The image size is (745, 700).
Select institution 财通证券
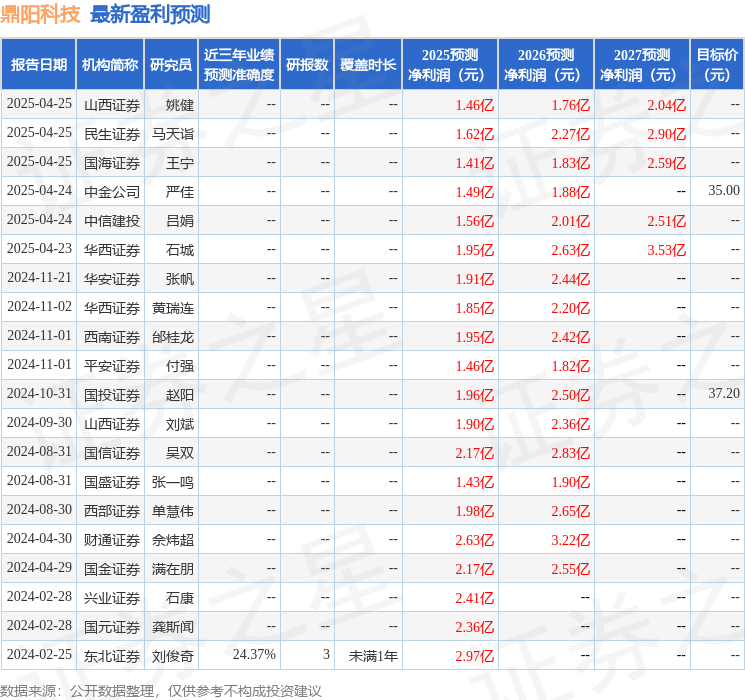coord(112,540)
